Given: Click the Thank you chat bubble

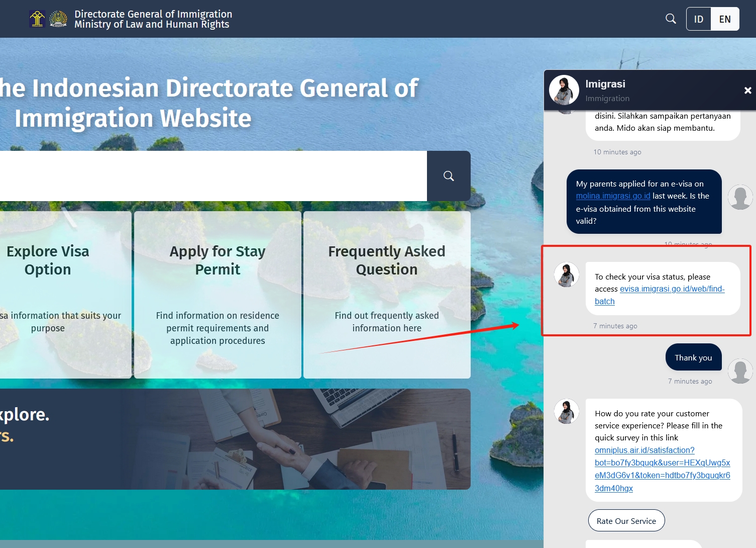Looking at the screenshot, I should 693,357.
